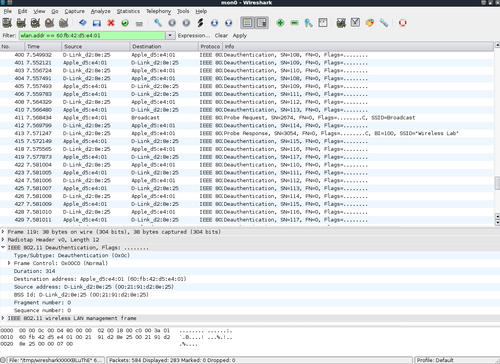Open the File menu
Screen dimensions: 500x364
[x=7, y=11]
